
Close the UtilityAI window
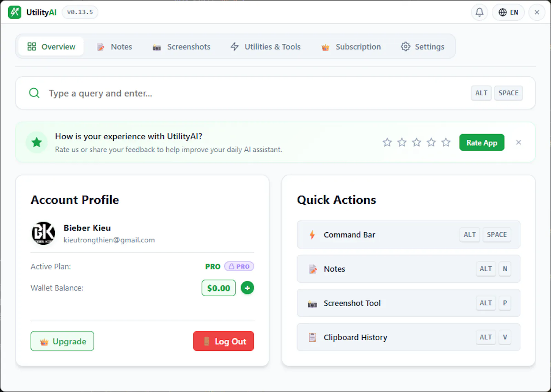[x=537, y=12]
